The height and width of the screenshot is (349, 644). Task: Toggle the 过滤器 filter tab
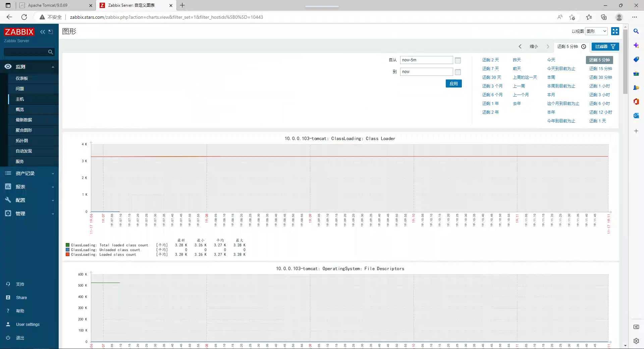(x=605, y=47)
